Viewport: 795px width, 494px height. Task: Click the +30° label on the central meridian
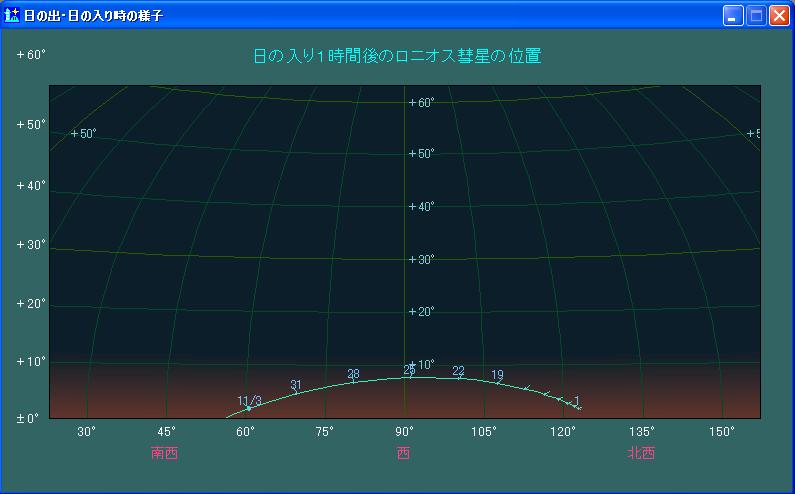click(x=421, y=259)
